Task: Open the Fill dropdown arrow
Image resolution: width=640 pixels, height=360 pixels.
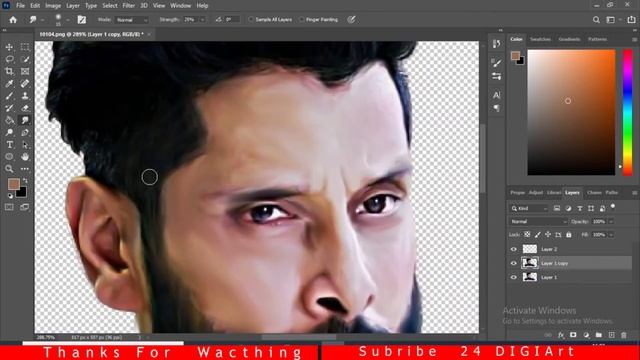Action: click(x=611, y=235)
